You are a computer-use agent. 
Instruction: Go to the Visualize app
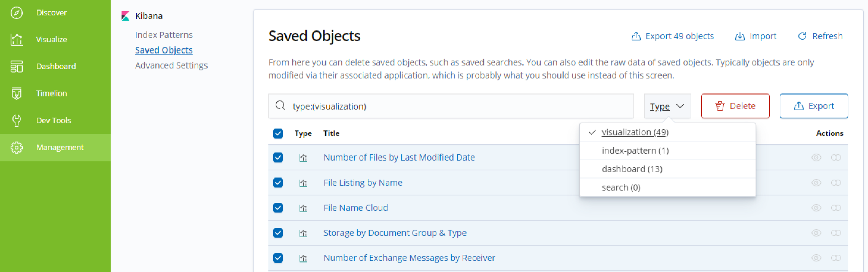click(x=51, y=39)
